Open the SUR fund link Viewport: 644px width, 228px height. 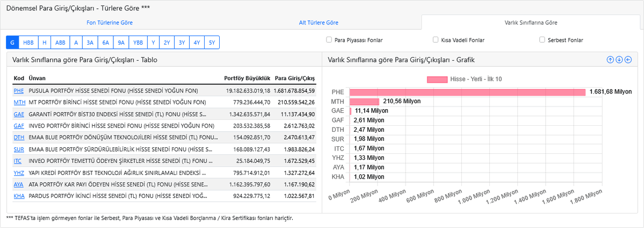coord(19,149)
